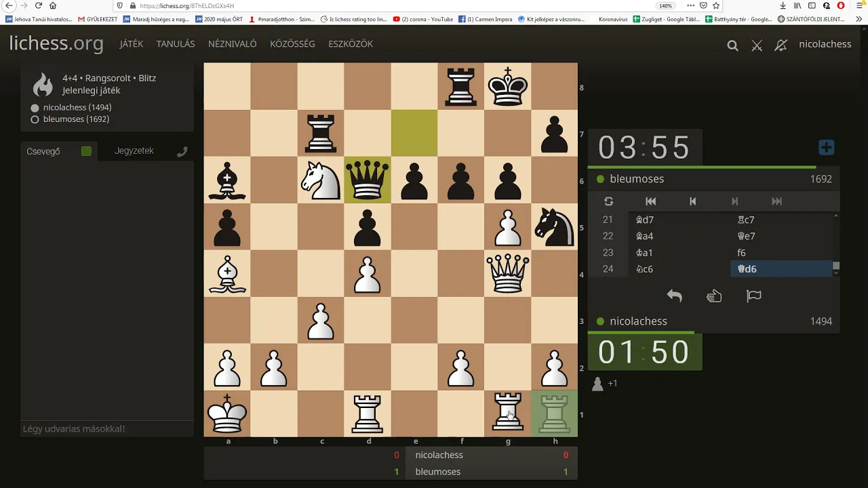Jump to the first move
868x488 pixels.
click(x=650, y=201)
